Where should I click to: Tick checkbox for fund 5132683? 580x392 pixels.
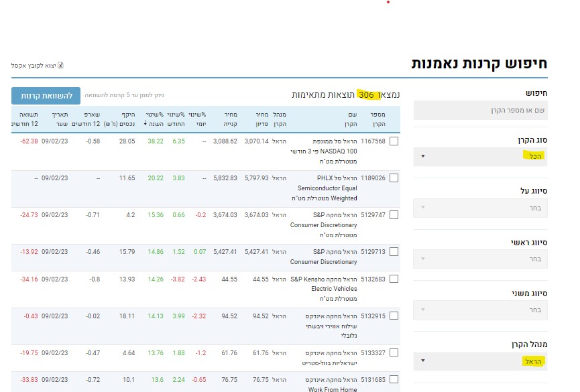coord(394,279)
